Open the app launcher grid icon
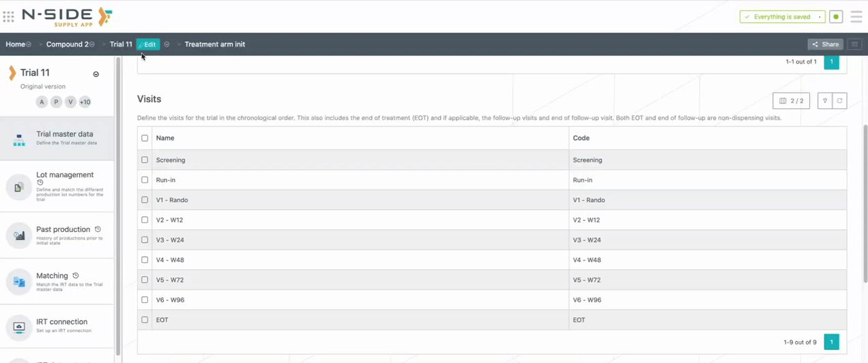868x363 pixels. click(8, 16)
